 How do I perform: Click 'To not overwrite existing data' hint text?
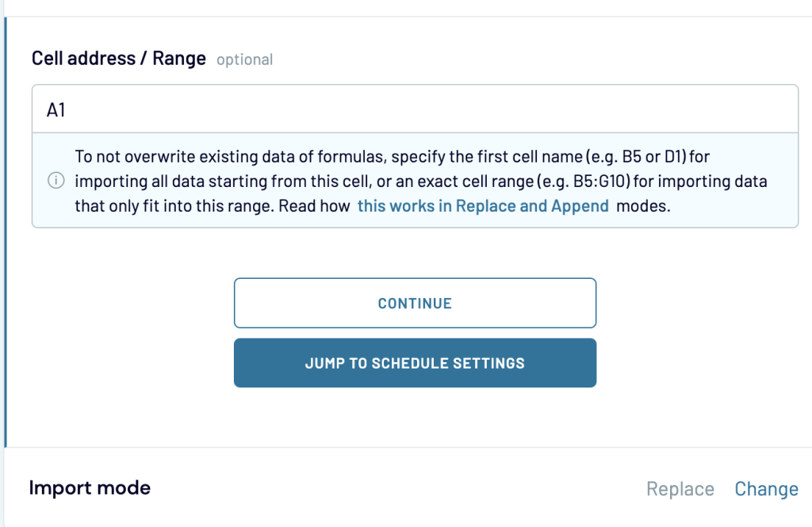[x=182, y=156]
